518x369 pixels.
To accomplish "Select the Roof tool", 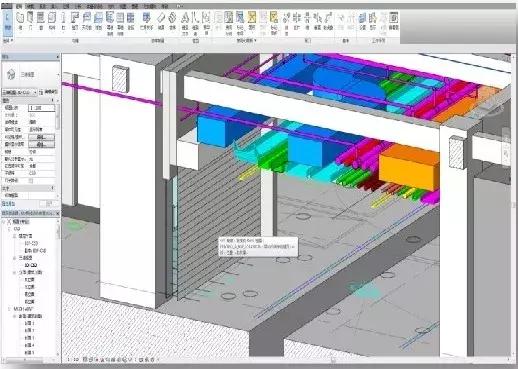I will click(75, 21).
